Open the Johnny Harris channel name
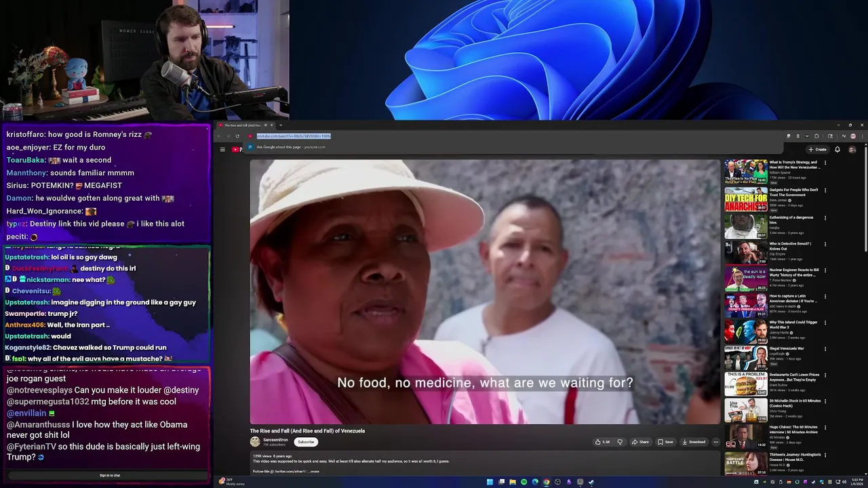The width and height of the screenshot is (868, 488). (778, 333)
